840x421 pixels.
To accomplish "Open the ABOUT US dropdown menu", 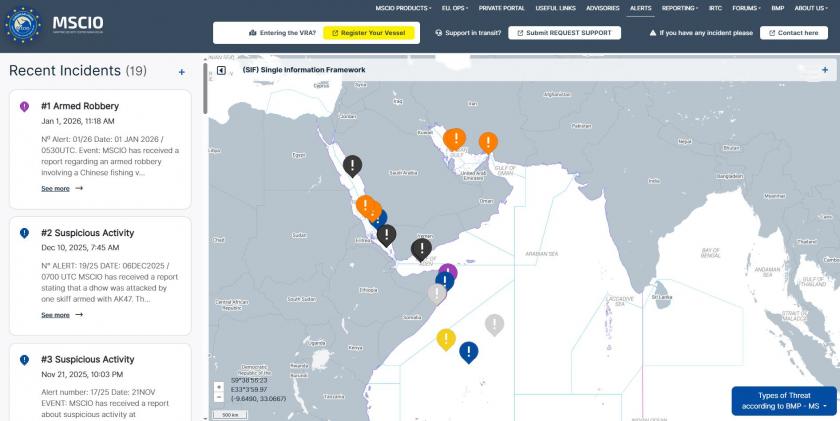I will (x=811, y=8).
